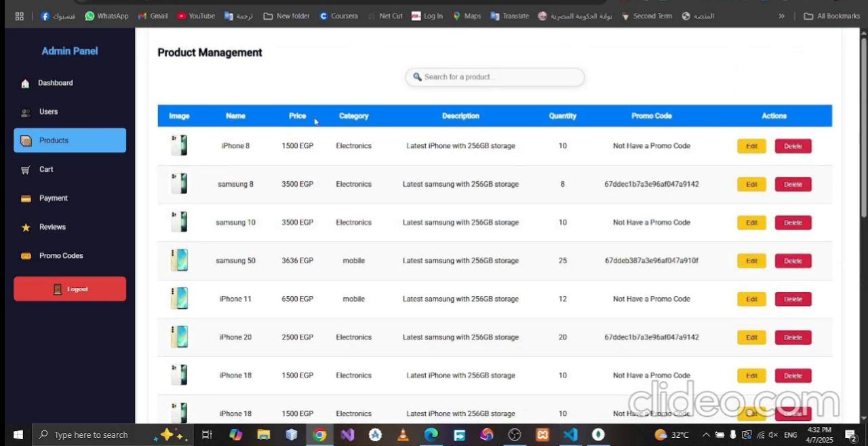This screenshot has height=446, width=868.
Task: Open Promo Codes using its badge icon
Action: point(25,255)
